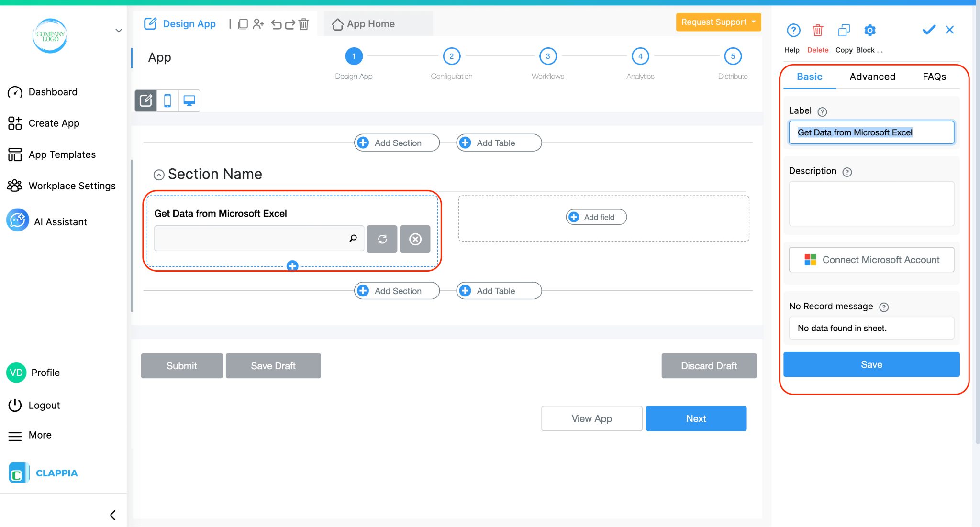The width and height of the screenshot is (980, 527).
Task: Open Block settings gear icon
Action: [x=869, y=31]
